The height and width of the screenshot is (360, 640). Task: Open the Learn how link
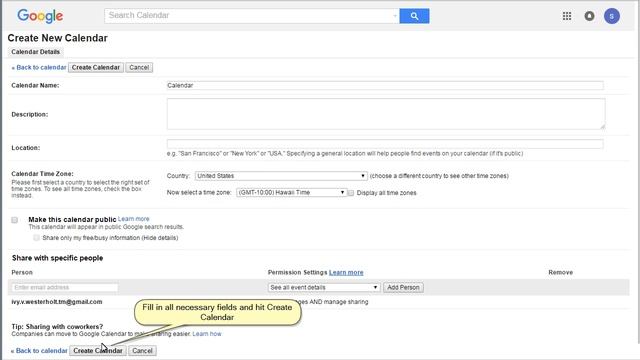pyautogui.click(x=207, y=334)
